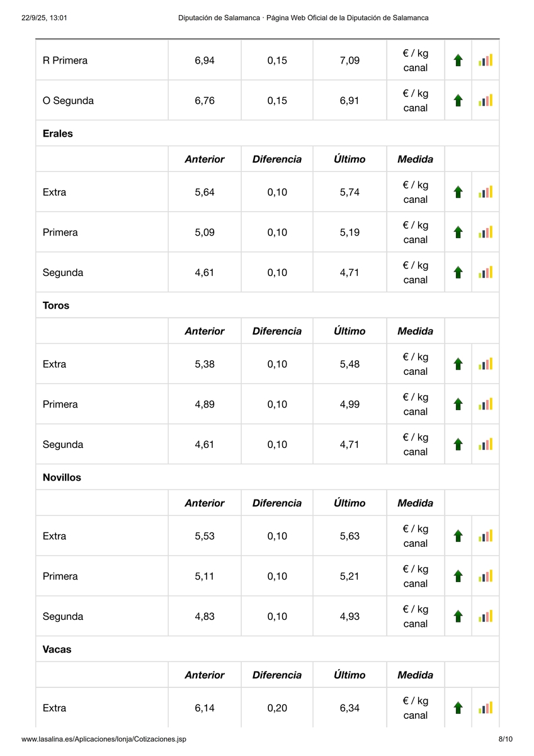Click the chart icon for Erales Segunda
Viewport: 534px width, 756px height.
click(x=486, y=272)
